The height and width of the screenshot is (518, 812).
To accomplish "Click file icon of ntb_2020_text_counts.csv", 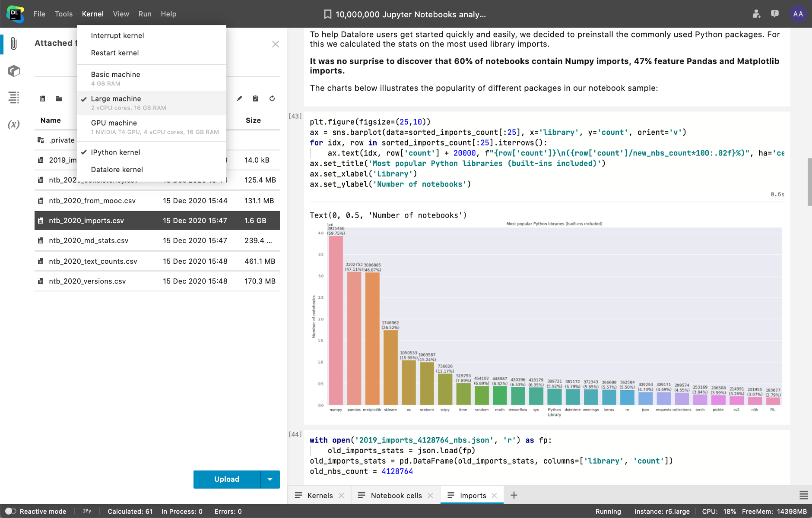I will [41, 261].
